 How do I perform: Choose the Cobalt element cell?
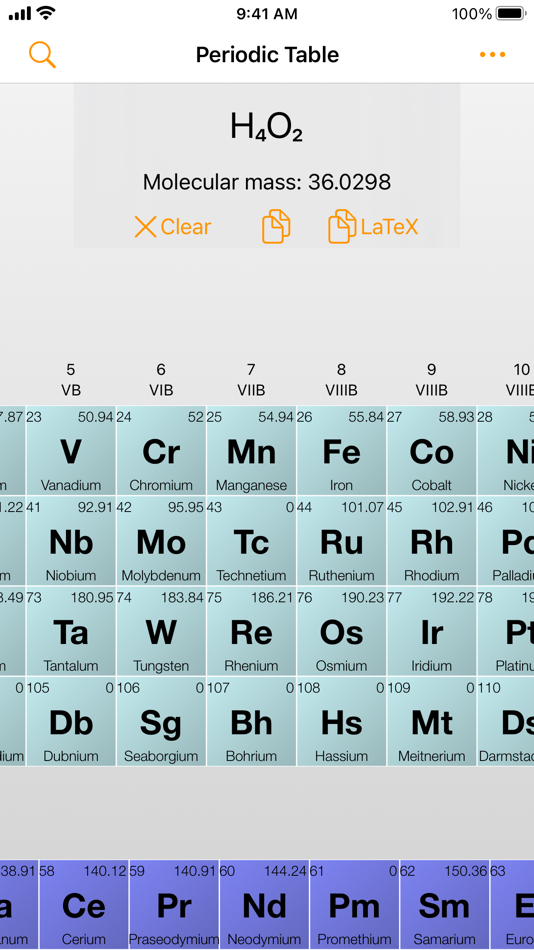[x=432, y=451]
